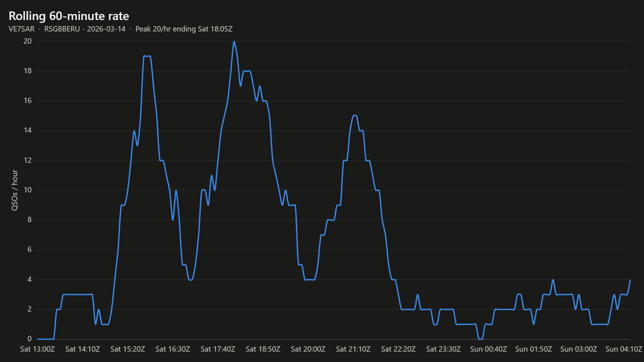Click the 'Sat 18:50Z' time label
The image size is (644, 362).
tap(263, 349)
